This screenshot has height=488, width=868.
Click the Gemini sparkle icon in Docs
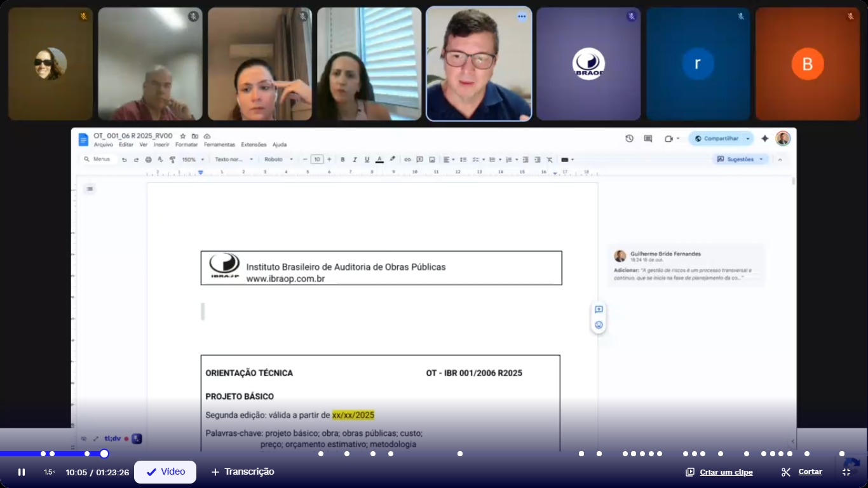(x=765, y=139)
